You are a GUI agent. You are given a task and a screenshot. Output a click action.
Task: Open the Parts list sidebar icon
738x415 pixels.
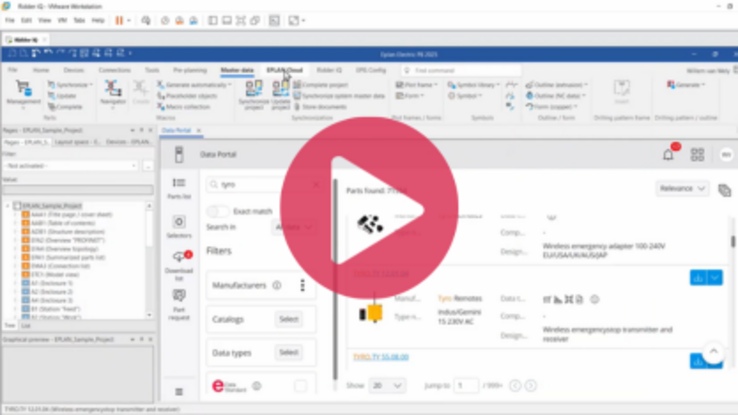tap(179, 187)
